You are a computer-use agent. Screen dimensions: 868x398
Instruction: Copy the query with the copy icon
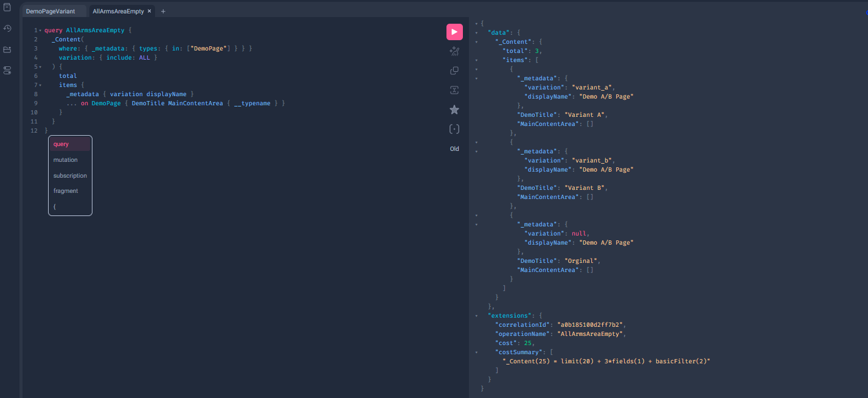[454, 71]
